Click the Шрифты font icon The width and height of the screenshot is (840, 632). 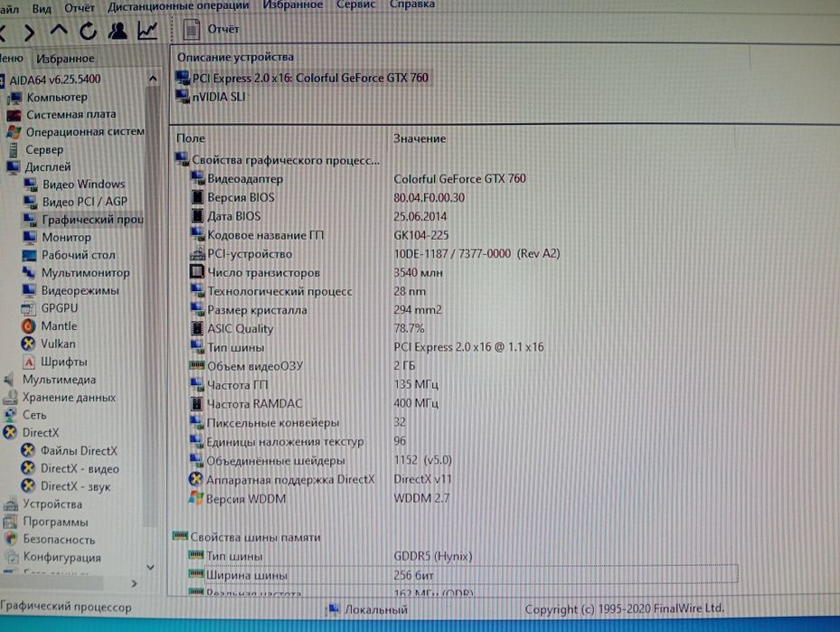click(29, 362)
